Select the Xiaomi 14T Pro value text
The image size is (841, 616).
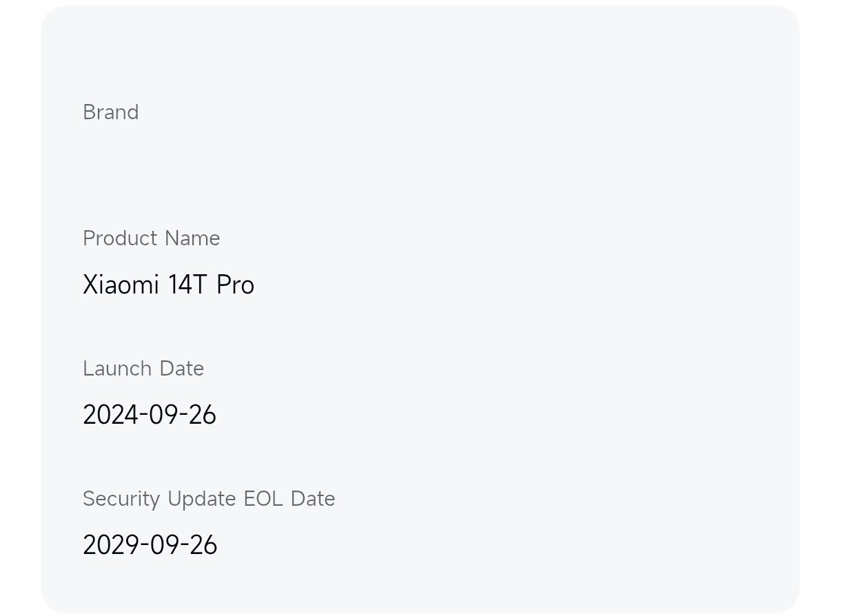[x=168, y=285]
